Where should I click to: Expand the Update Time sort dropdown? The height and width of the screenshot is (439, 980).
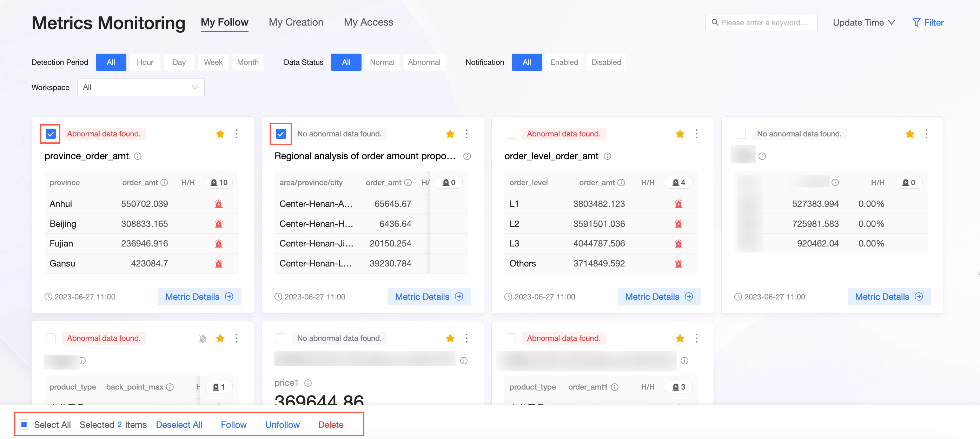coord(863,23)
